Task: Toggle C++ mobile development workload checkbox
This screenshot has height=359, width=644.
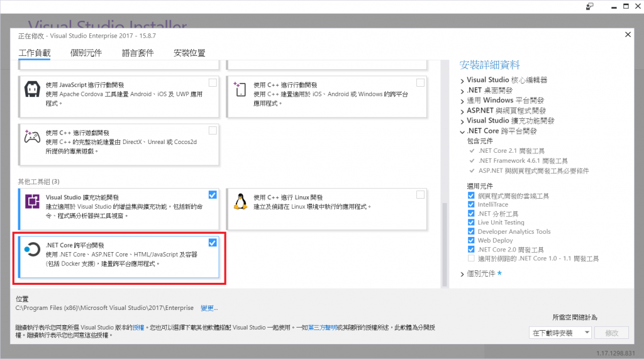Action: click(x=421, y=82)
